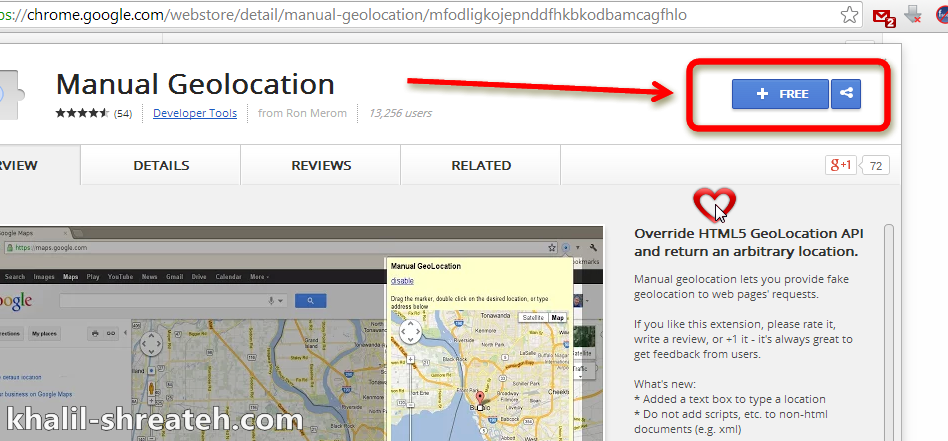The height and width of the screenshot is (441, 948).
Task: Open the Related tab
Action: pyautogui.click(x=481, y=166)
